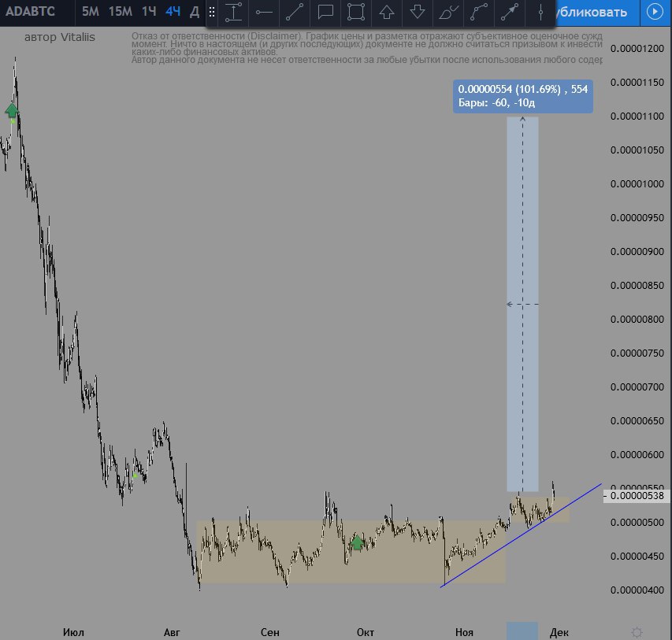The image size is (672, 640).
Task: Click the Ноя month label on time axis
Action: [464, 632]
